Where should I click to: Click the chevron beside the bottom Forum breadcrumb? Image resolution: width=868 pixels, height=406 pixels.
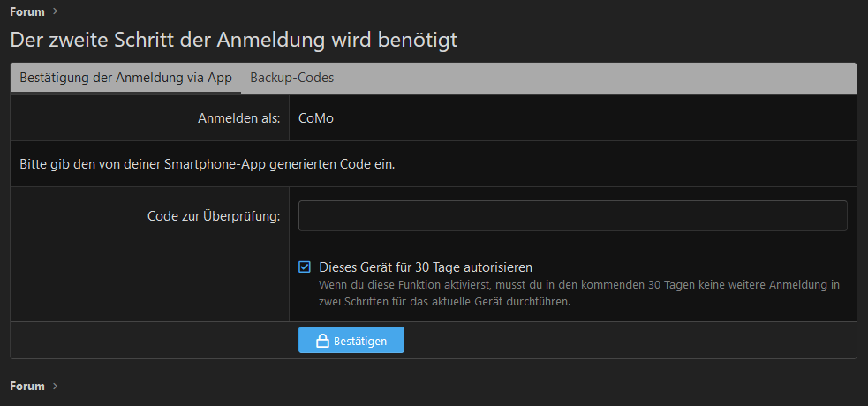tap(55, 386)
